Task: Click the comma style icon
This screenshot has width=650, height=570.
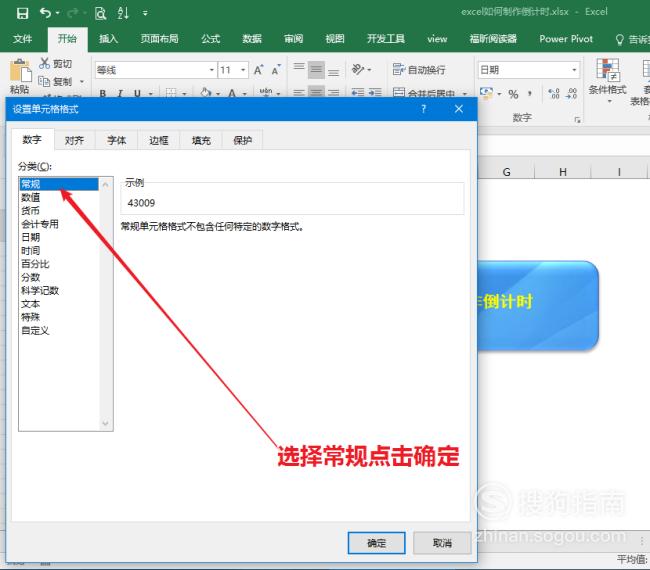Action: point(530,94)
